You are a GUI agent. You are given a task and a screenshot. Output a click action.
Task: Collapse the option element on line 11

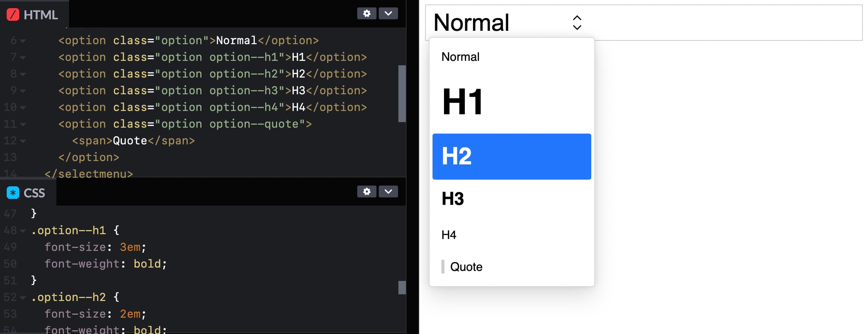22,124
